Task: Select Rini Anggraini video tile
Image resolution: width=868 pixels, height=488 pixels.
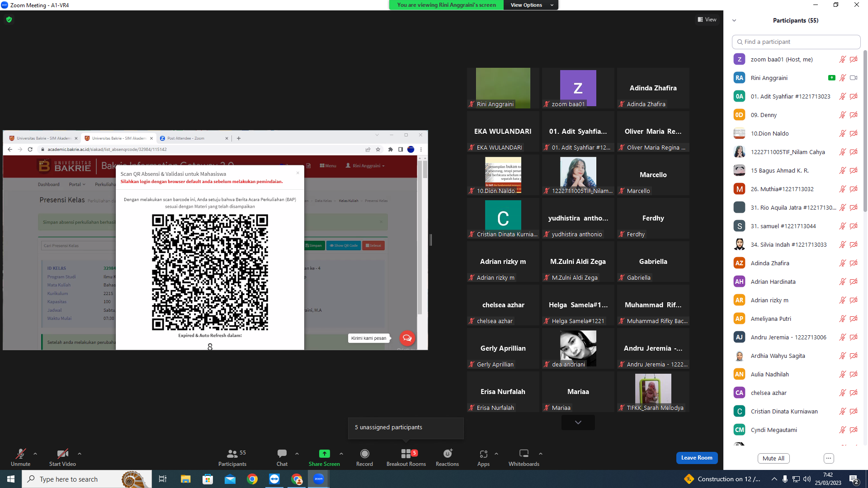Action: coord(503,88)
